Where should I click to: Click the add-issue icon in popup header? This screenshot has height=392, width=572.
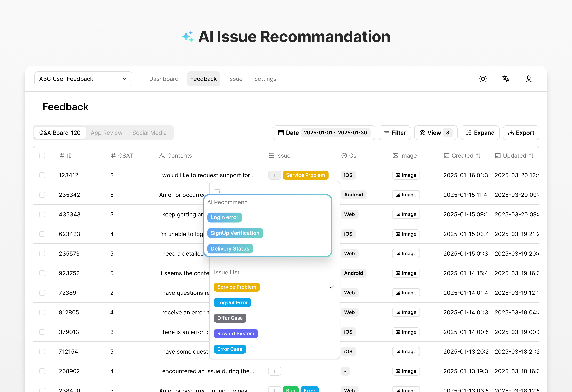(x=217, y=190)
